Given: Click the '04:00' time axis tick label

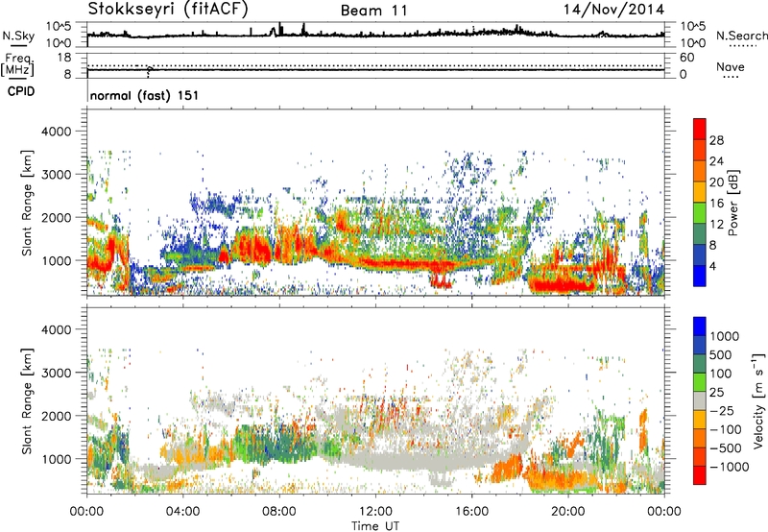Looking at the screenshot, I should (x=182, y=512).
